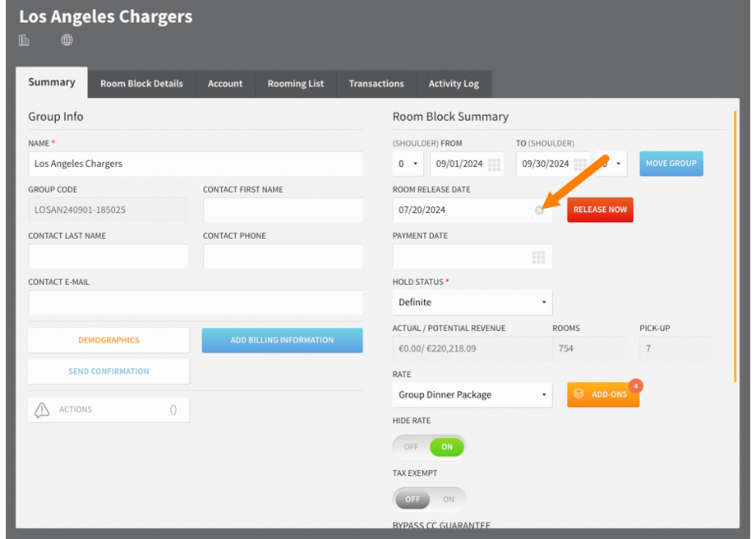The image size is (756, 539).
Task: Click the From date field 09/01/2024
Action: coord(467,164)
